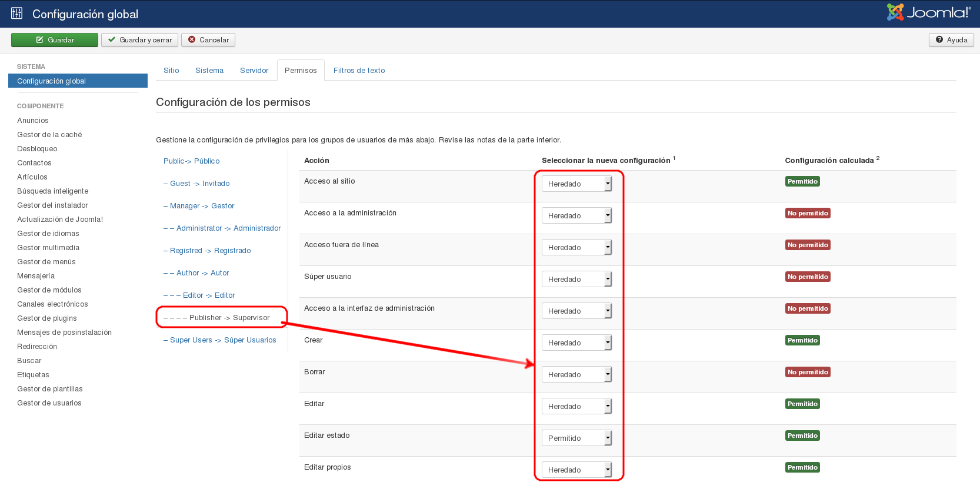Choose the Manager -> Gestor group

202,206
